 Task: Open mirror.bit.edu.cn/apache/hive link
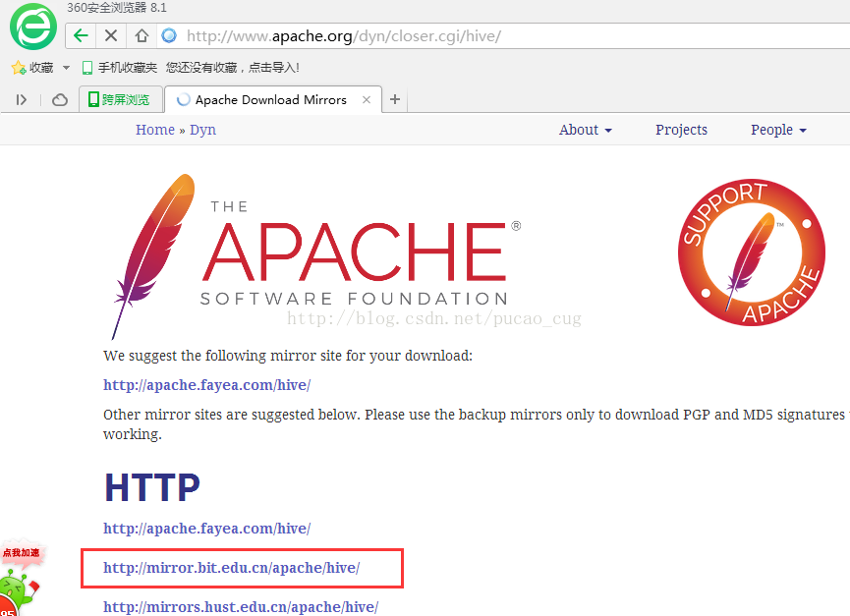coord(232,568)
